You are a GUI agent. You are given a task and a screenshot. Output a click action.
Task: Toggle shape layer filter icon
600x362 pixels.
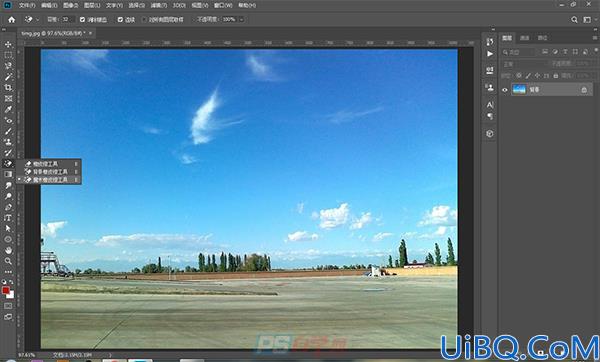pyautogui.click(x=575, y=52)
